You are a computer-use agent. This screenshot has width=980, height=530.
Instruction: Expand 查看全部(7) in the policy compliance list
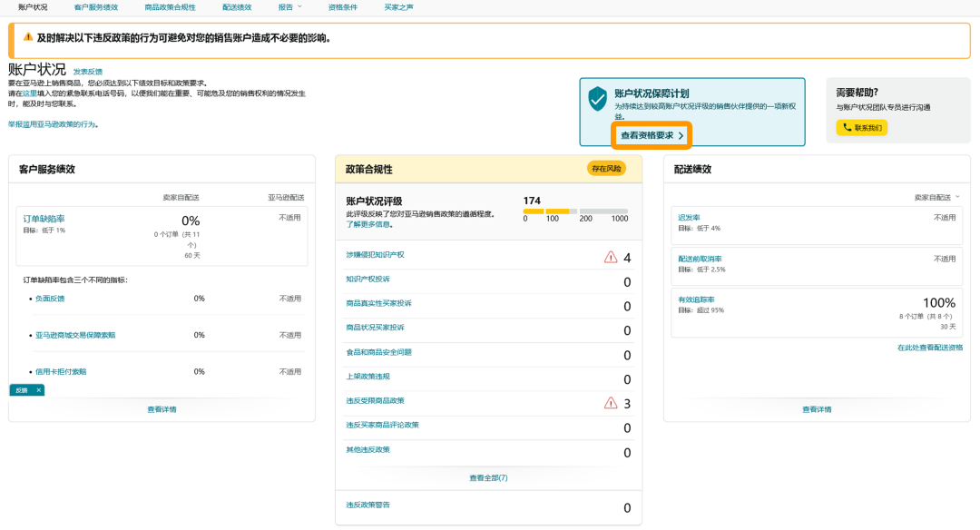pos(488,477)
